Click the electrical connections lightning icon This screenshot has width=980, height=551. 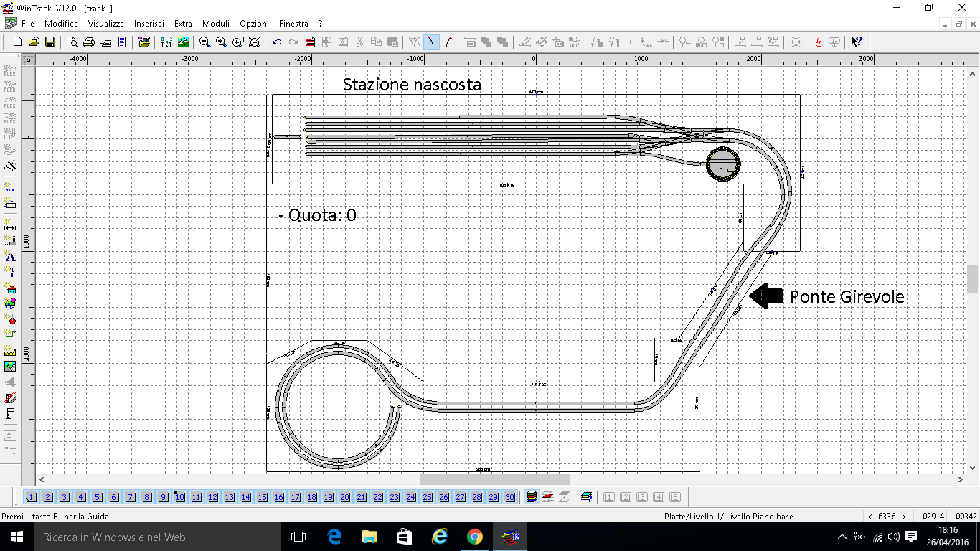[x=819, y=42]
